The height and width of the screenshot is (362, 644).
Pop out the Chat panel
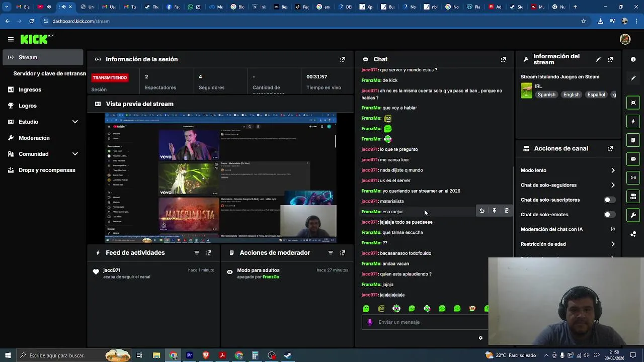[x=503, y=59]
